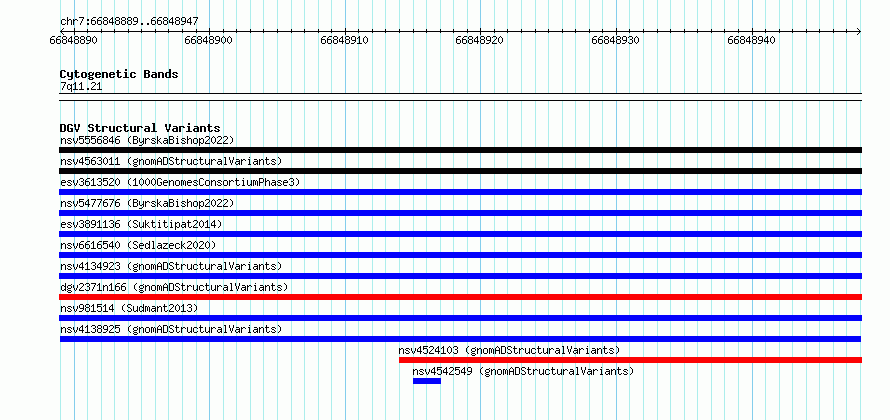890x420 pixels.
Task: Select the nsv4134923 gnomAD variant label
Action: coord(171,266)
